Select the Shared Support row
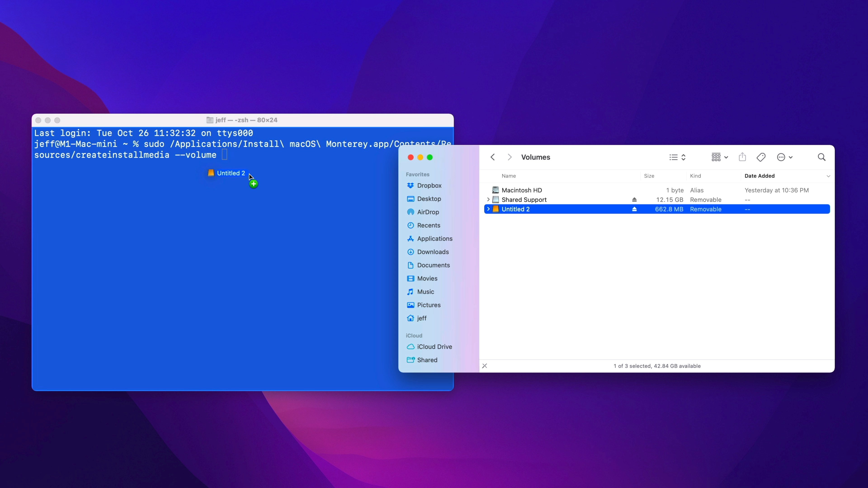Viewport: 868px width, 488px height. [657, 200]
